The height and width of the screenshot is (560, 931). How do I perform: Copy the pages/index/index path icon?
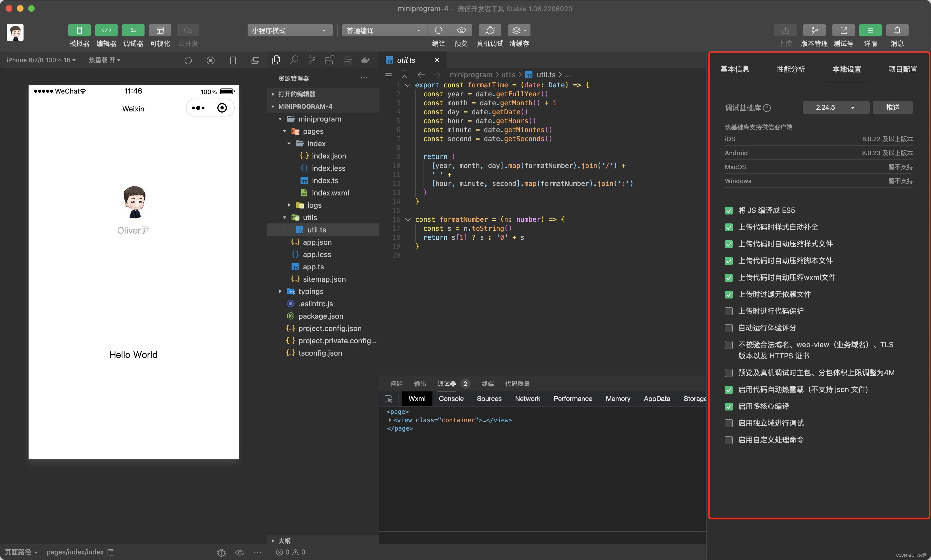point(111,552)
